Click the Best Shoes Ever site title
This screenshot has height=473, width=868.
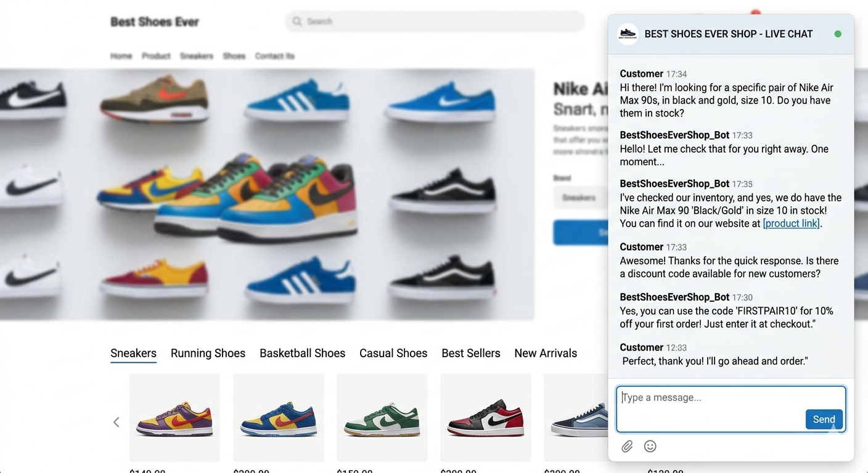tap(155, 22)
